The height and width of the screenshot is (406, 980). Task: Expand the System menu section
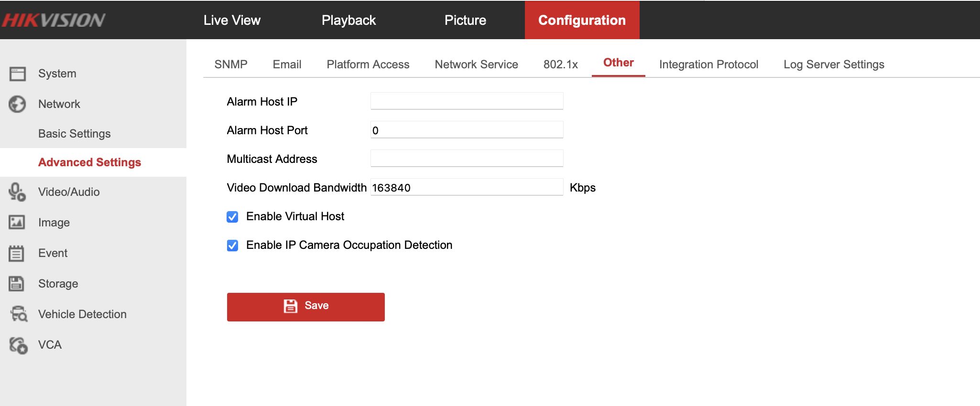(x=57, y=74)
